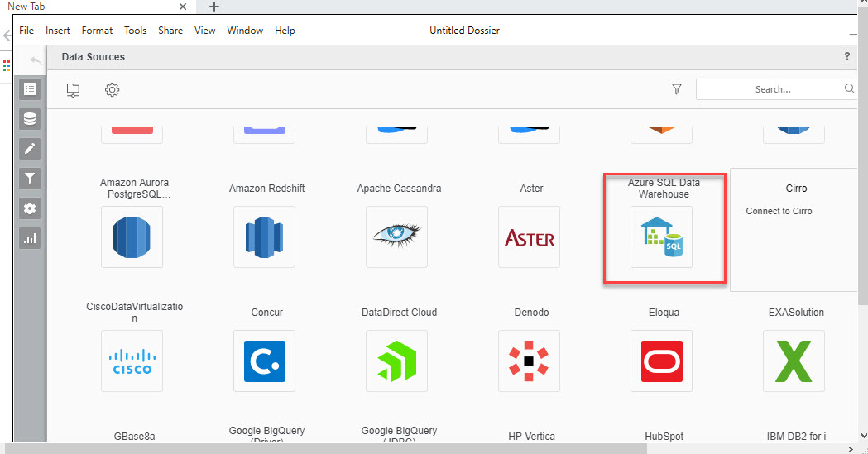
Task: Click the HP Vertica label
Action: tap(531, 437)
